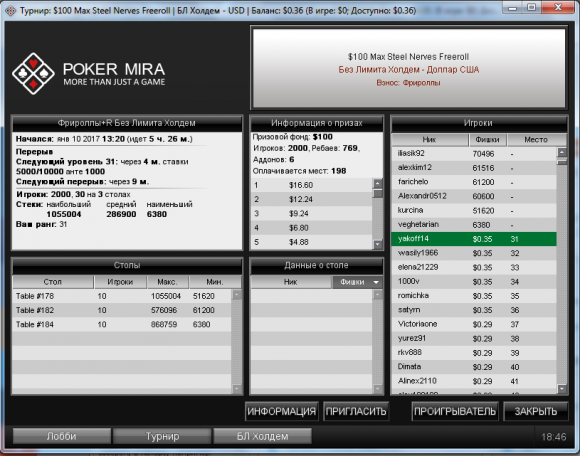Click down arrow of the players list scrollbar
The height and width of the screenshot is (456, 580).
pos(562,389)
